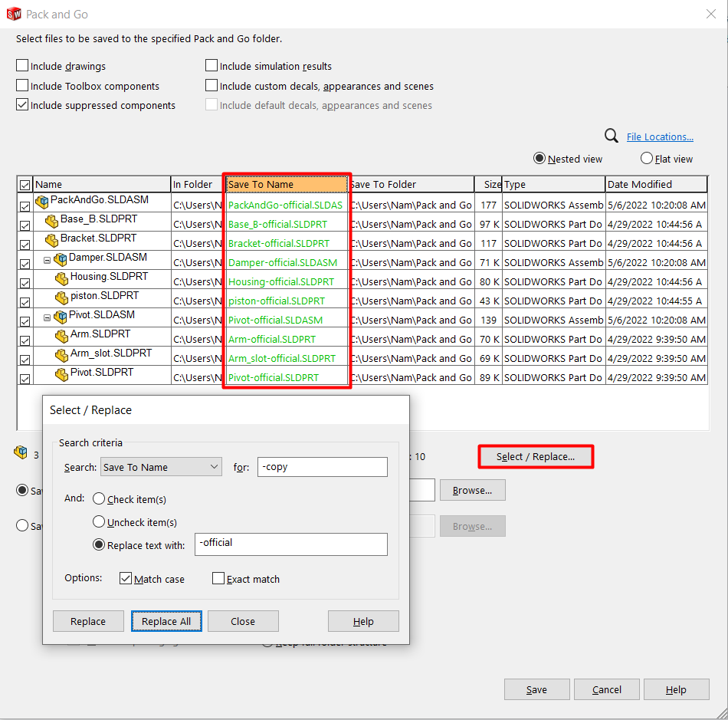
Task: Click the piston.SLDPRT part icon
Action: point(62,298)
